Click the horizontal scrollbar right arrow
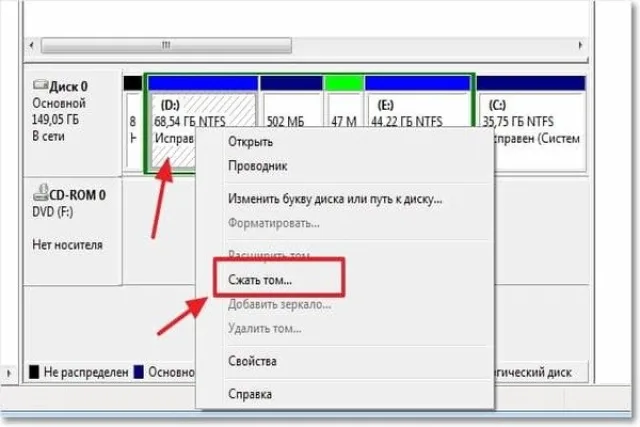 point(580,45)
